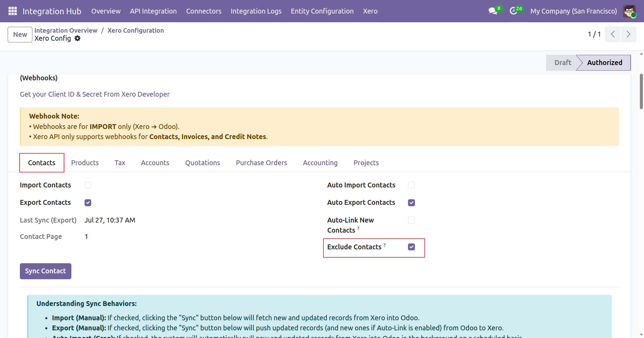Click the gear icon beside Xero Config
This screenshot has height=338, width=644.
77,38
